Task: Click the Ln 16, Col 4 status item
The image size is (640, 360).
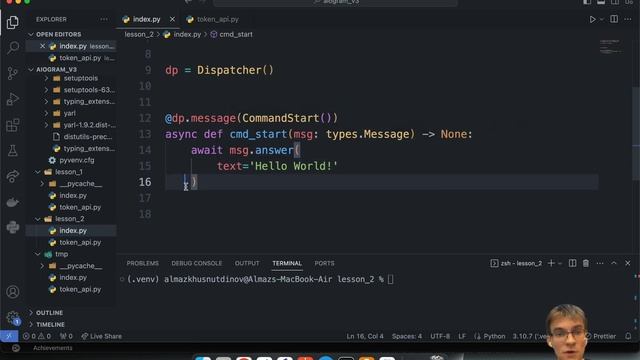Action: pos(365,336)
